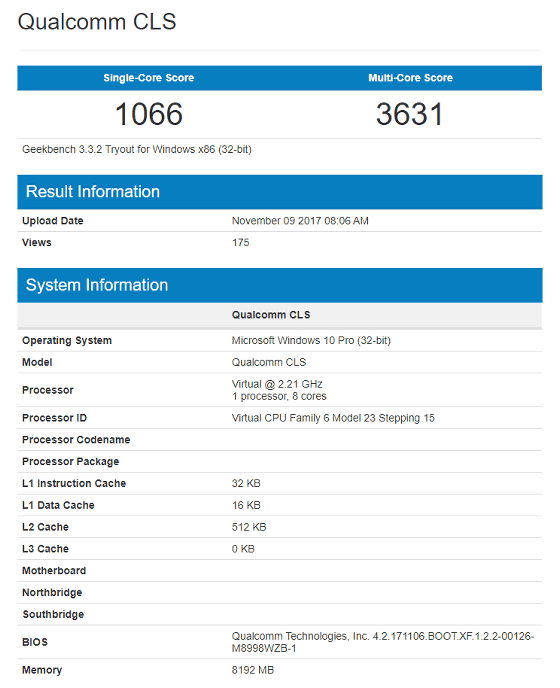Click the Southbridge label
Screen dimensions: 560x688
point(53,614)
